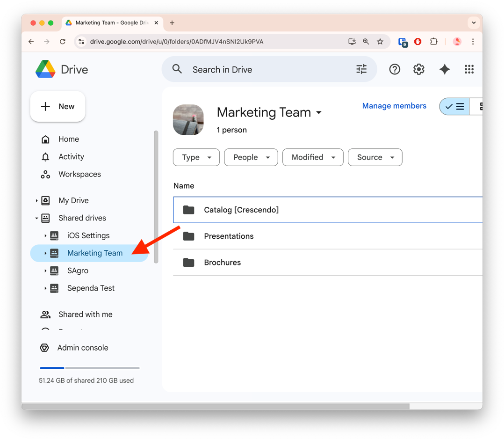
Task: Click the Manage members link
Action: [x=394, y=106]
